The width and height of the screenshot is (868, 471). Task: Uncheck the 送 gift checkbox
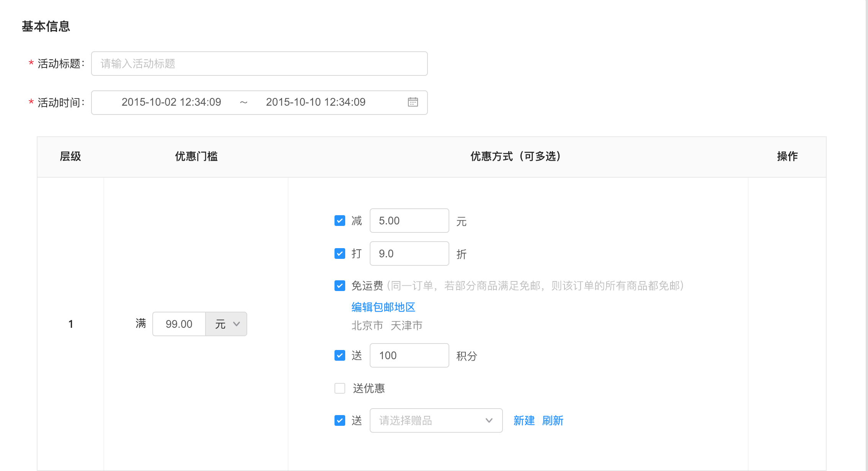(x=339, y=420)
